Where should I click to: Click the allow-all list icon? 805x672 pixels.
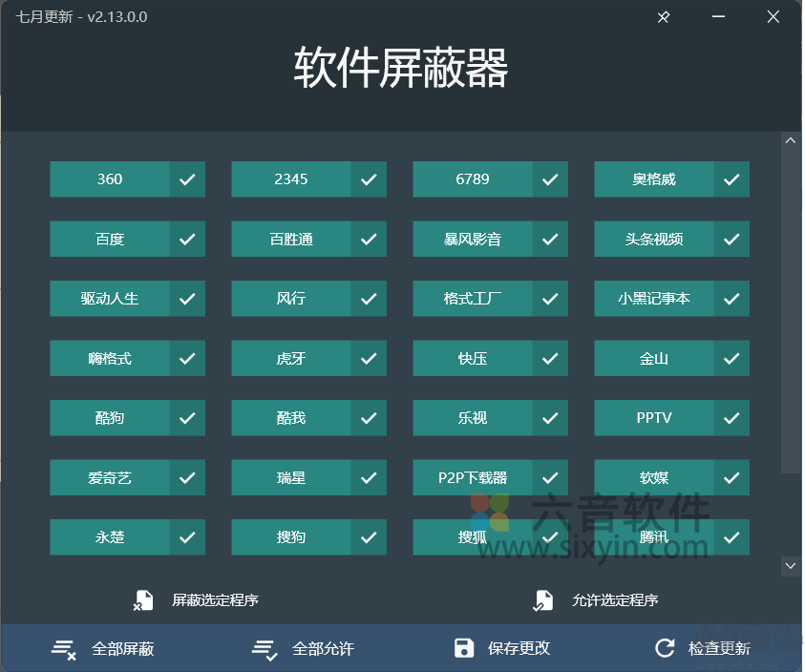click(264, 647)
